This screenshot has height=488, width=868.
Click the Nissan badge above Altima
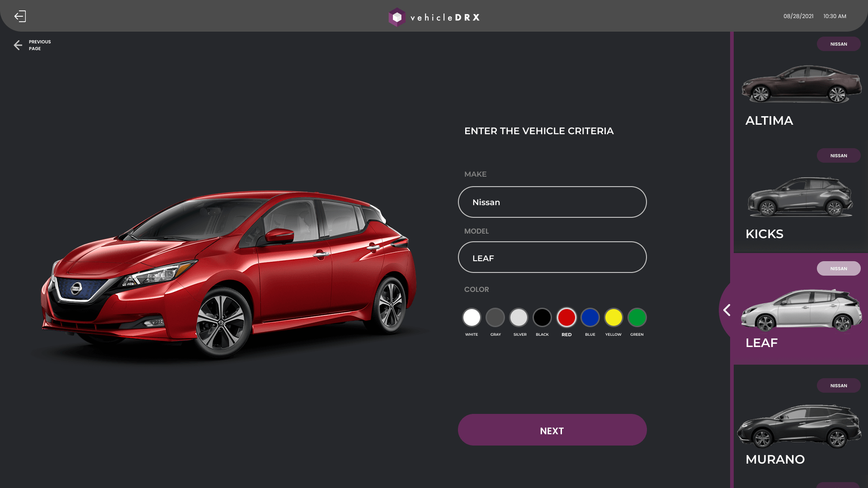click(839, 44)
